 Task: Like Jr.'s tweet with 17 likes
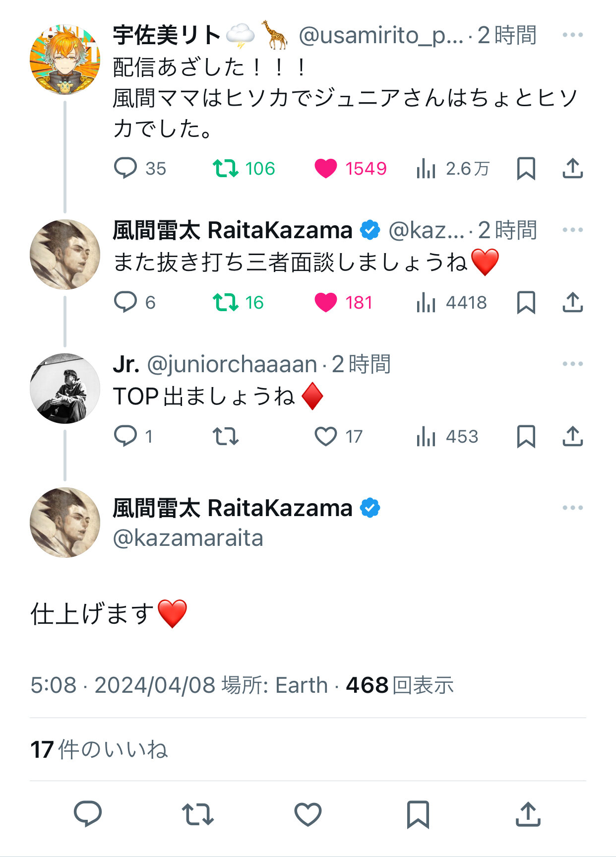pyautogui.click(x=326, y=436)
